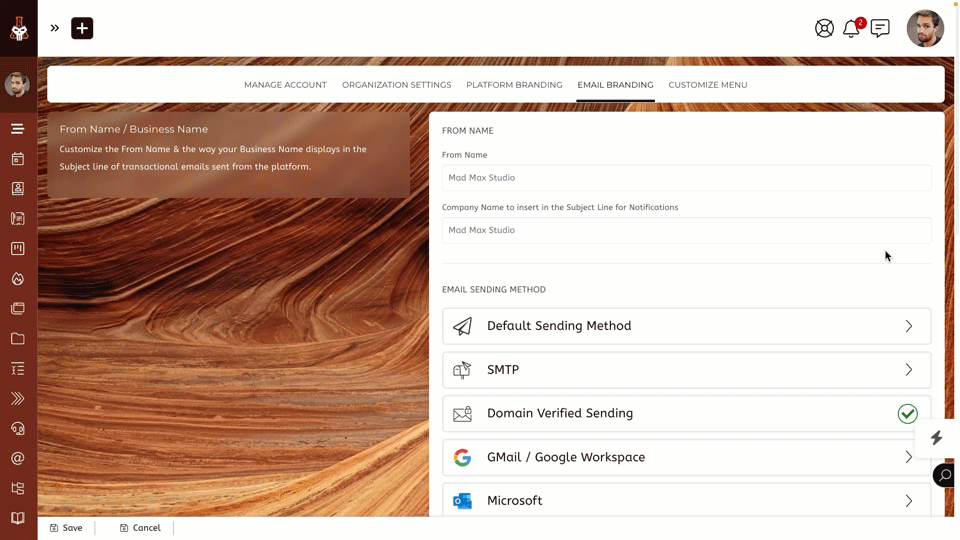Viewport: 960px width, 540px height.
Task: Click the Save button
Action: 66,528
